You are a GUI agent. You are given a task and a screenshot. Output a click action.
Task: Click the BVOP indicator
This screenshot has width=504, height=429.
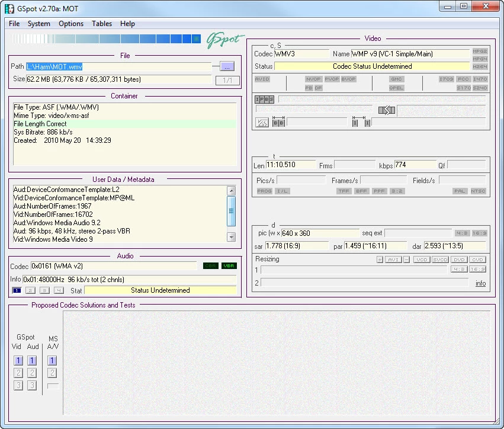[348, 79]
